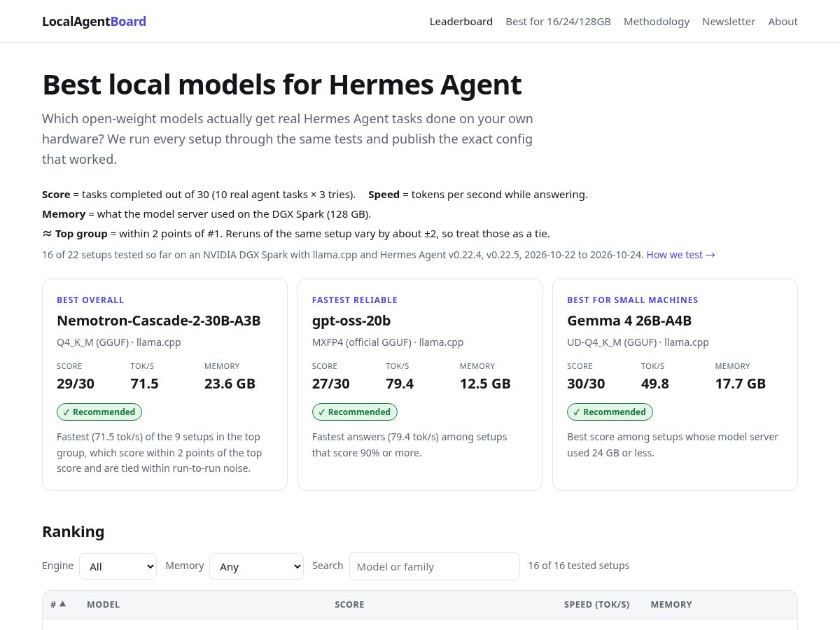Click the 'BEST OVERALL' card label
840x630 pixels.
pyautogui.click(x=90, y=300)
